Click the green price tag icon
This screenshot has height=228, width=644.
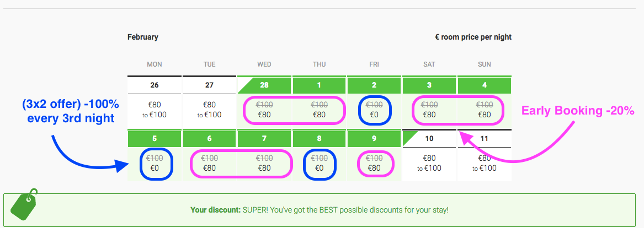tap(24, 204)
